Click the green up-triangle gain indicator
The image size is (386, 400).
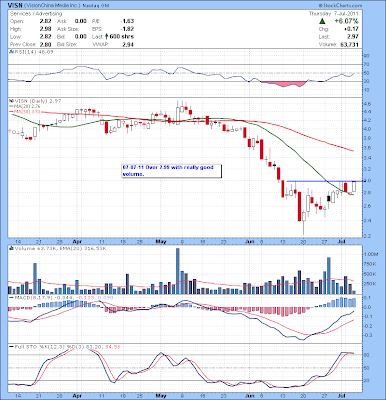(x=322, y=21)
